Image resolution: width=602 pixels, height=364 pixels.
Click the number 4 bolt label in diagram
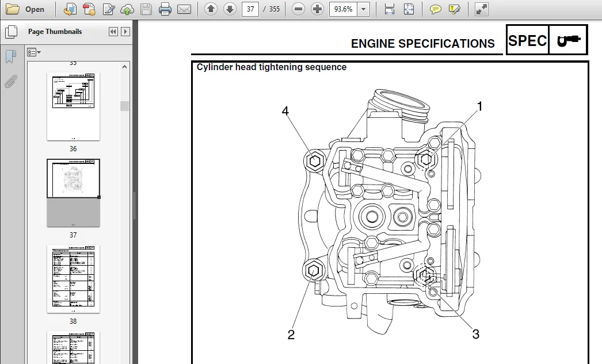click(285, 111)
